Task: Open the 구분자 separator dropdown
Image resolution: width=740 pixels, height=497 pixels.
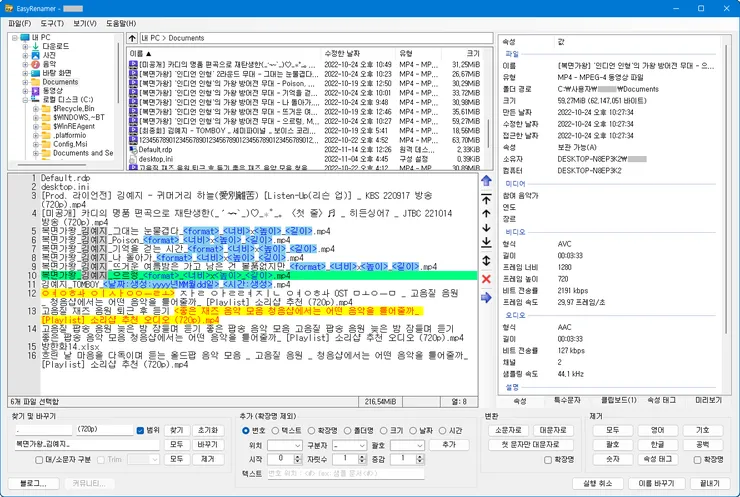Action: pos(349,445)
